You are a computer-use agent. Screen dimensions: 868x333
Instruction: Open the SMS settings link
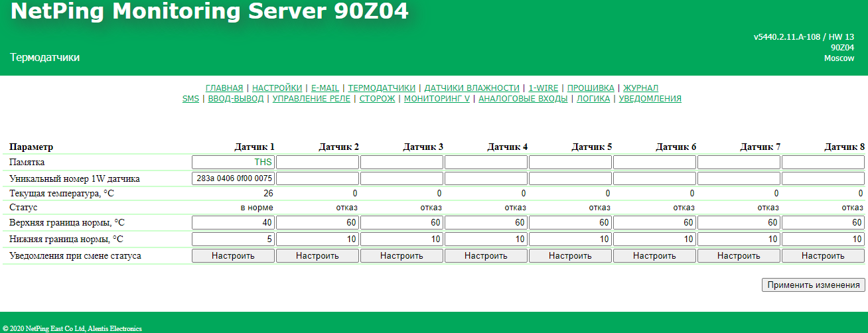coord(190,99)
